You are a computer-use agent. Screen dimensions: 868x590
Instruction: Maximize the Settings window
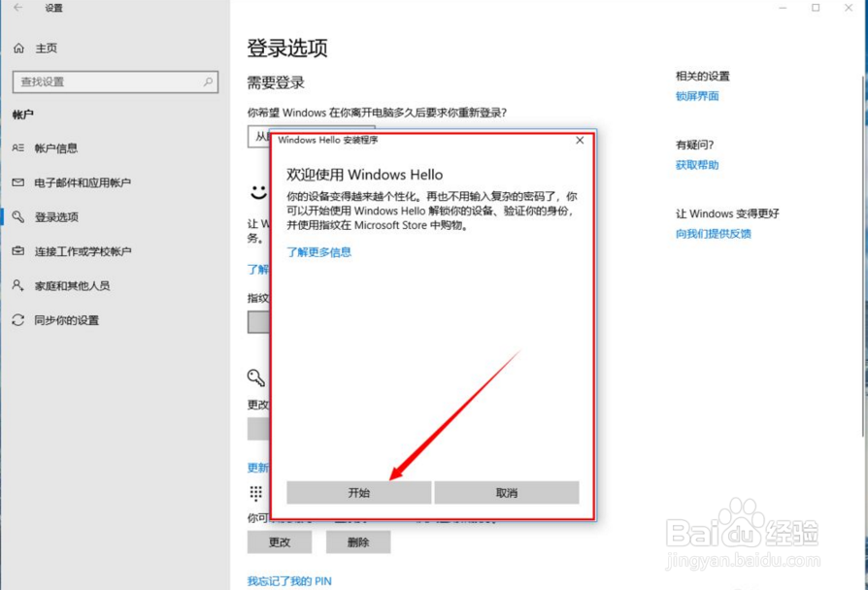(x=816, y=8)
